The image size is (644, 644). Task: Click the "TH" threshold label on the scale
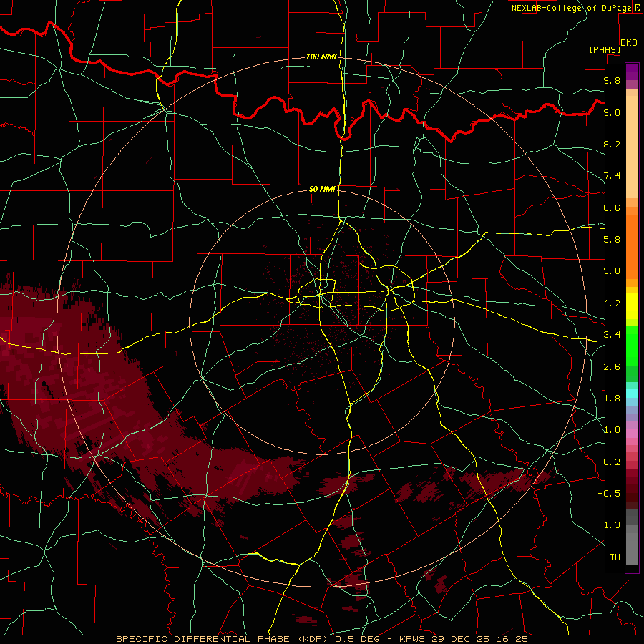[615, 557]
